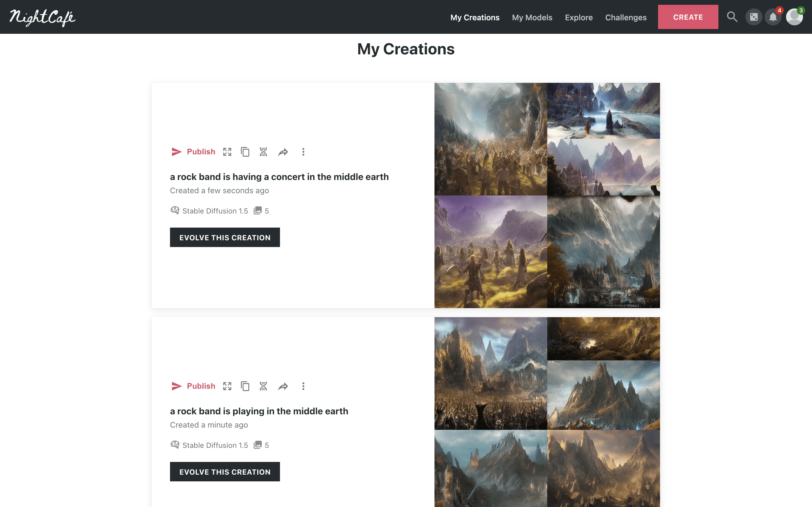Viewport: 812px width, 507px height.
Task: Open the Explore page from navigation
Action: click(x=579, y=17)
